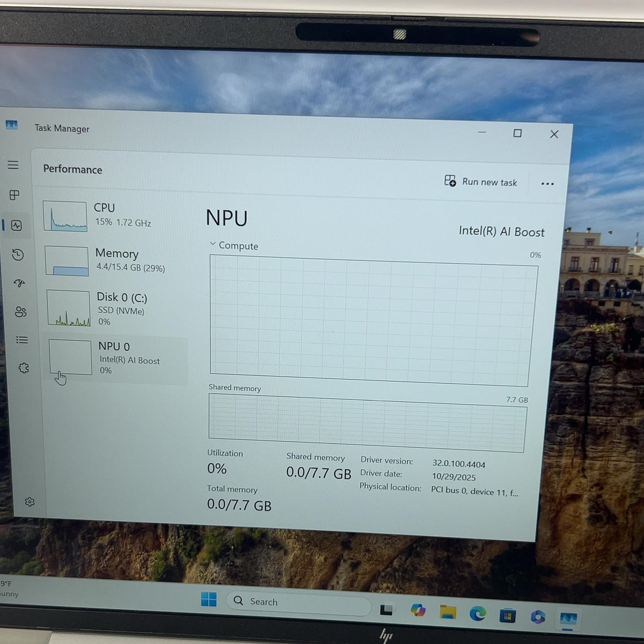
Task: Click the 7.7 GB shared memory graph label
Action: pyautogui.click(x=517, y=400)
